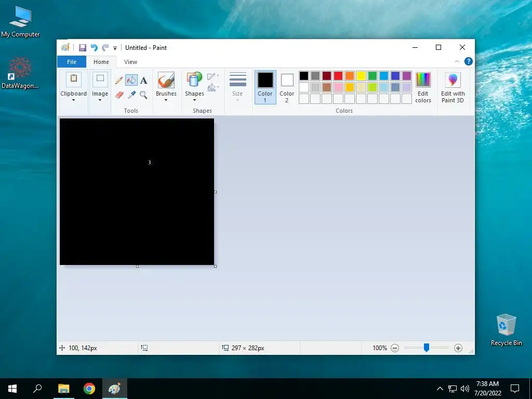Screen dimensions: 532x399
Task: Click the zoom slider thumb
Action: tap(427, 348)
